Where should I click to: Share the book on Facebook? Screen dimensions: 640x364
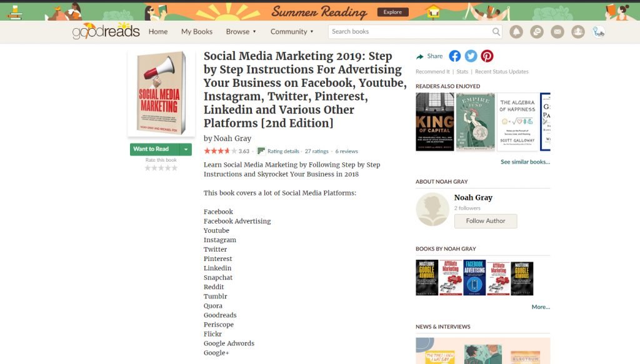pos(455,56)
